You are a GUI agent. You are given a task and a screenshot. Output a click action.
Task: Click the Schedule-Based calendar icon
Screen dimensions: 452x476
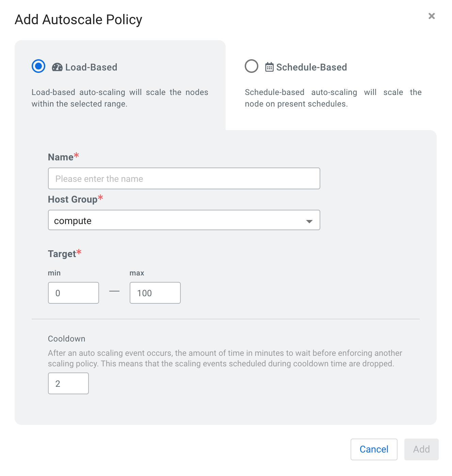pos(269,67)
